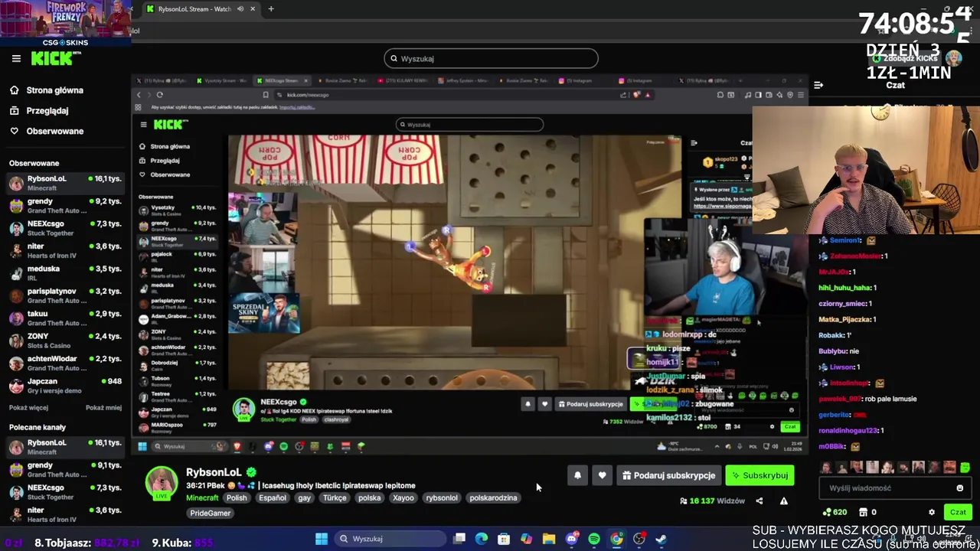Open RybsonLoL streamer avatar
Screen dimensions: 980x551
(162, 482)
